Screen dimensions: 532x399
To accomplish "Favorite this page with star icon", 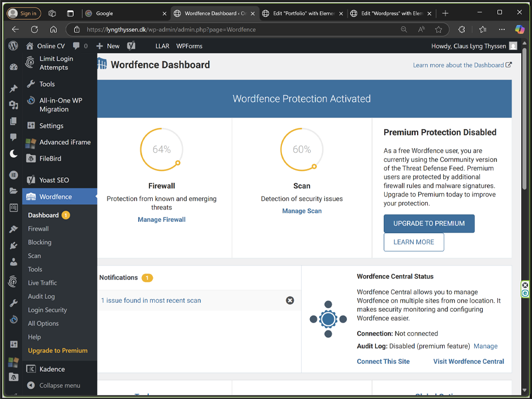I will point(439,29).
